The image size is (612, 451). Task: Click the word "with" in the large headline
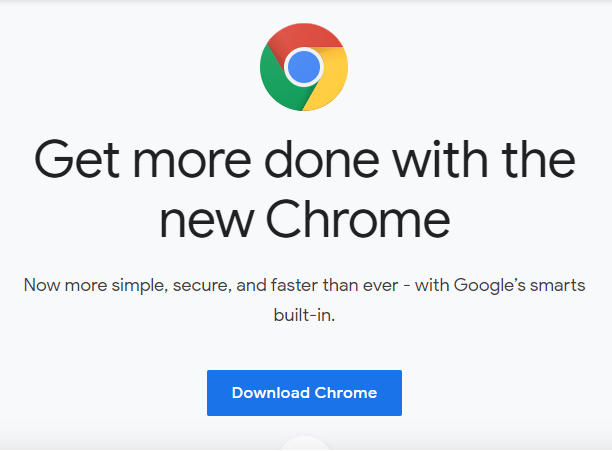point(440,159)
